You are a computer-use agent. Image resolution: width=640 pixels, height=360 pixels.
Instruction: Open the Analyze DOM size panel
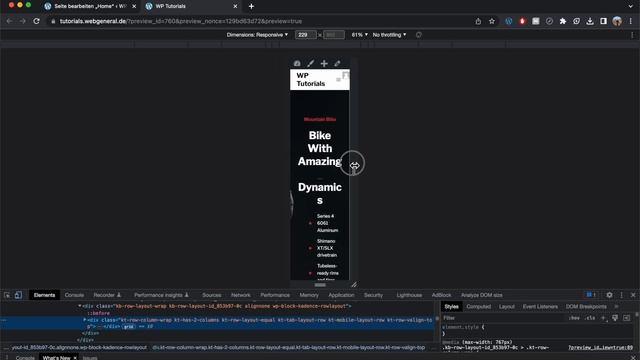click(482, 295)
